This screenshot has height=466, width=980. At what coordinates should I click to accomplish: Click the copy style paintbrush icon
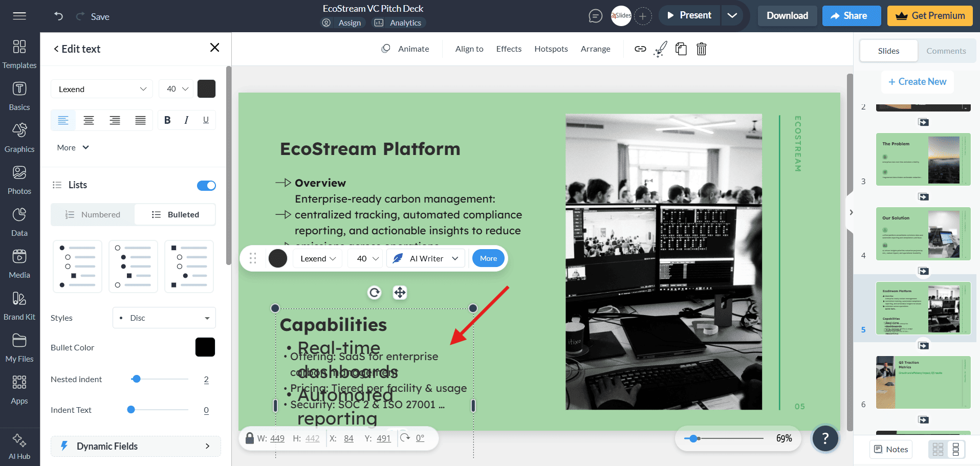pyautogui.click(x=661, y=49)
